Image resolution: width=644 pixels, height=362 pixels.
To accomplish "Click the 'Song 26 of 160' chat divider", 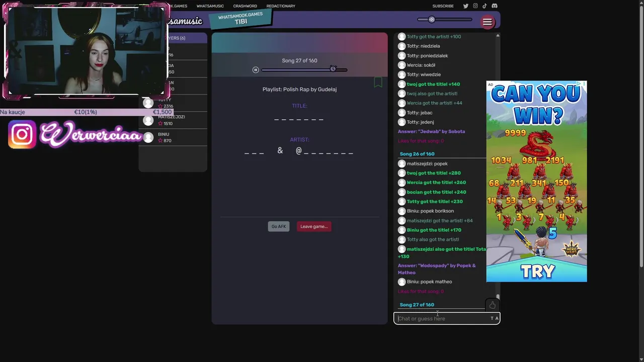I will point(417,154).
